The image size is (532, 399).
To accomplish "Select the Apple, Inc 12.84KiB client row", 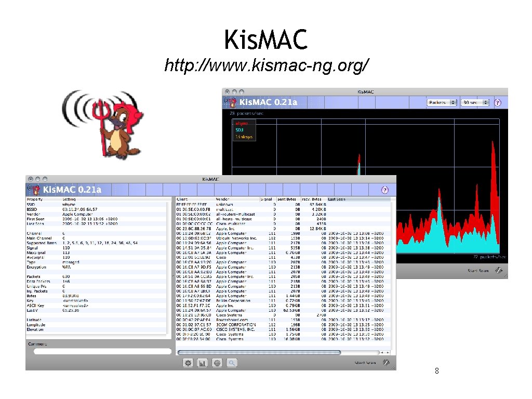I will [283, 229].
